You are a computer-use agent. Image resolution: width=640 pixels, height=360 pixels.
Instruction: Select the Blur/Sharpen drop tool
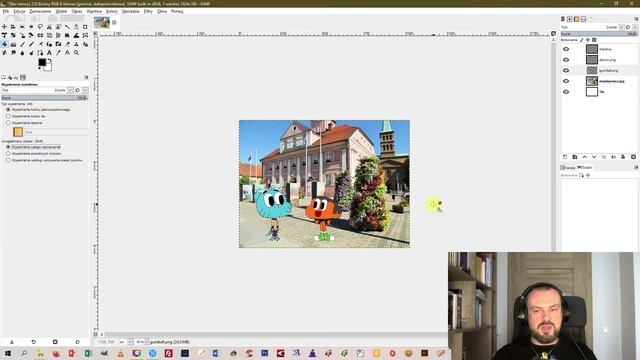22,53
